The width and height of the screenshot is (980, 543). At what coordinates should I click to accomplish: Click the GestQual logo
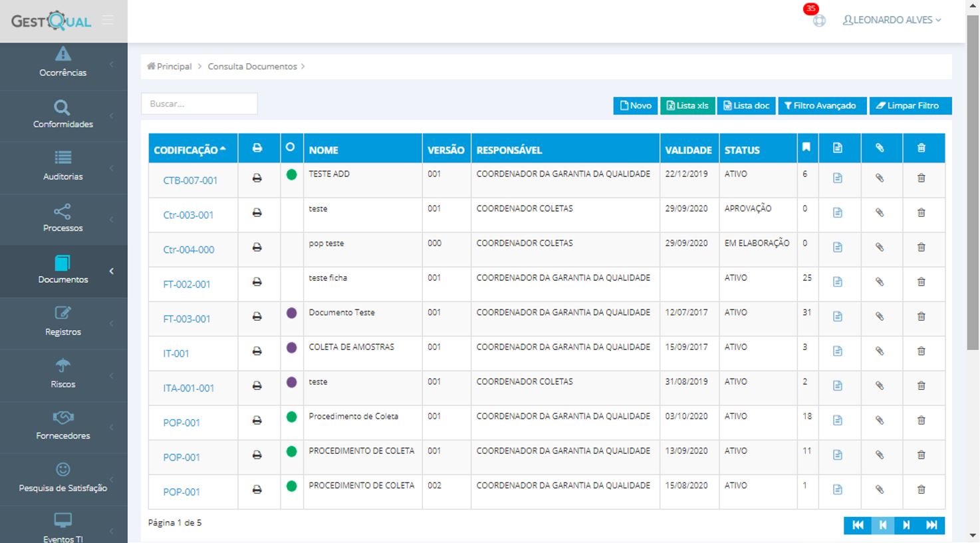coord(51,21)
